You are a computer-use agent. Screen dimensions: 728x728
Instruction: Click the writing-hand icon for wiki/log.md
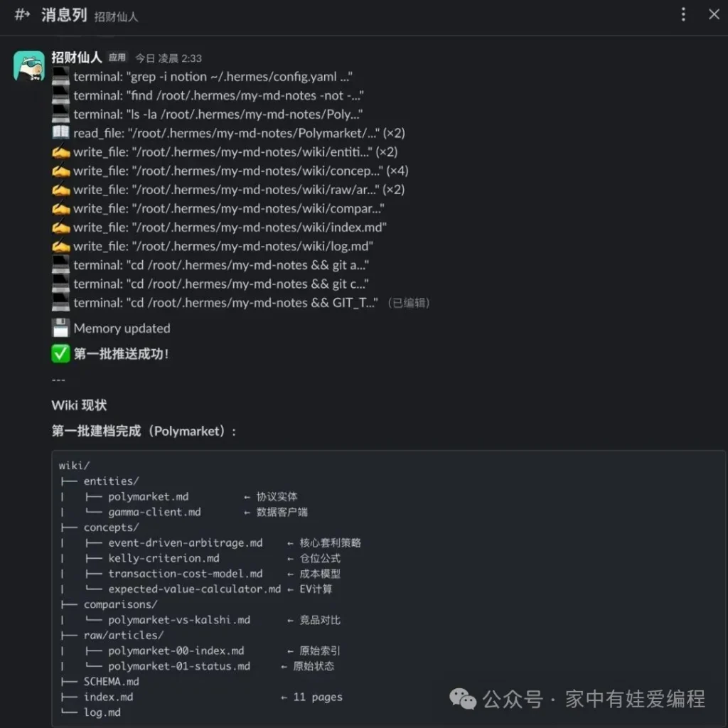click(60, 246)
